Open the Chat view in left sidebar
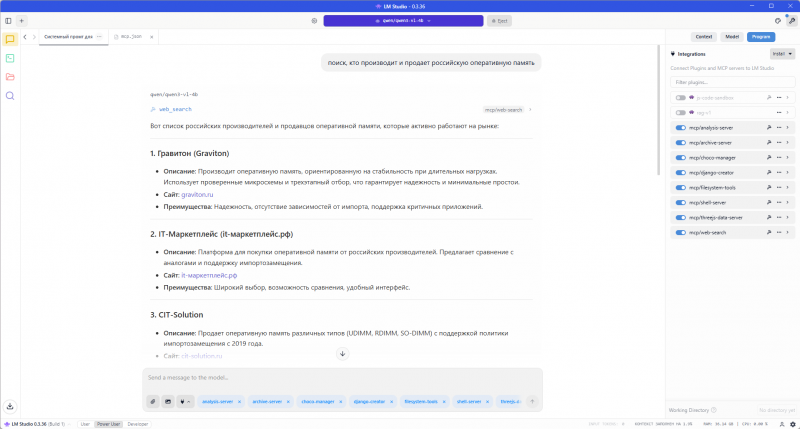The width and height of the screenshot is (800, 429). pyautogui.click(x=10, y=40)
